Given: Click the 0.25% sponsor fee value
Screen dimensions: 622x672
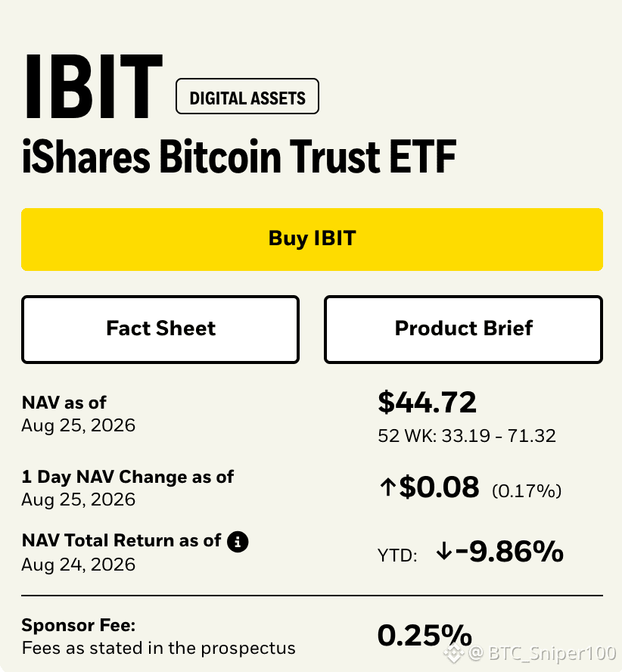Looking at the screenshot, I should [425, 635].
